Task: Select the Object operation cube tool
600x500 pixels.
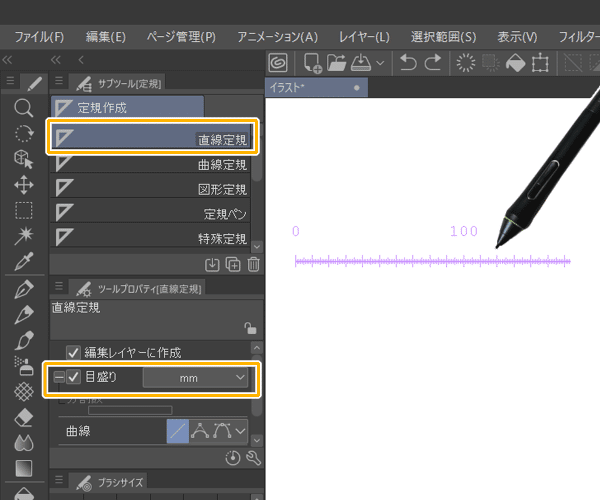Action: pyautogui.click(x=24, y=159)
